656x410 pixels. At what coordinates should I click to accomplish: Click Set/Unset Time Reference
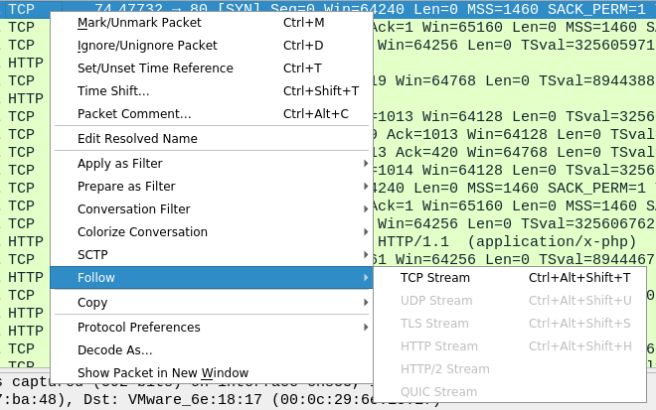point(155,68)
